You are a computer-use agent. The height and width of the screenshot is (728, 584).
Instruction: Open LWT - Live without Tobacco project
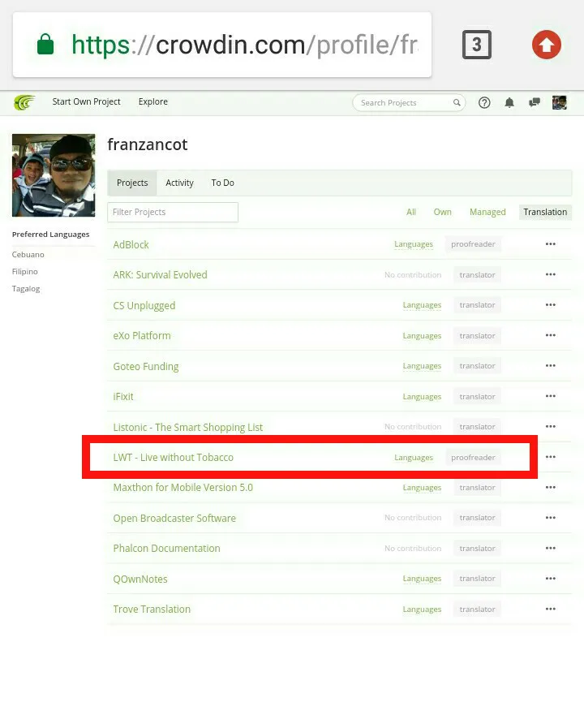coord(173,457)
